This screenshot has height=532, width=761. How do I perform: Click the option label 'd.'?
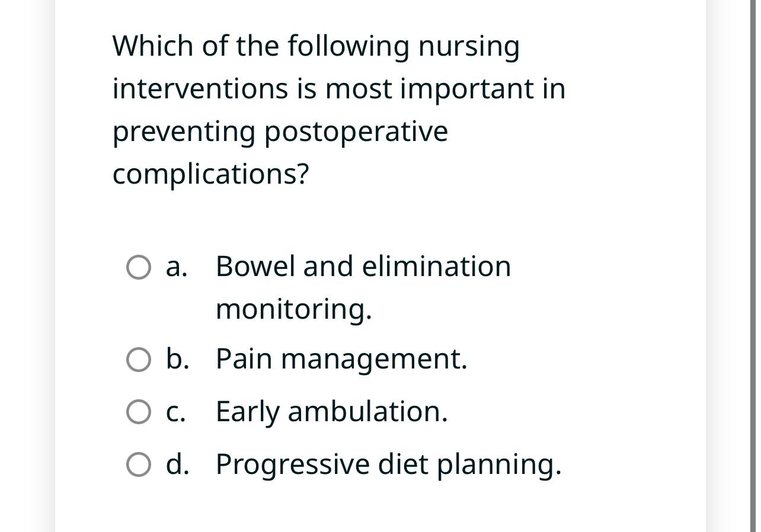tap(178, 464)
